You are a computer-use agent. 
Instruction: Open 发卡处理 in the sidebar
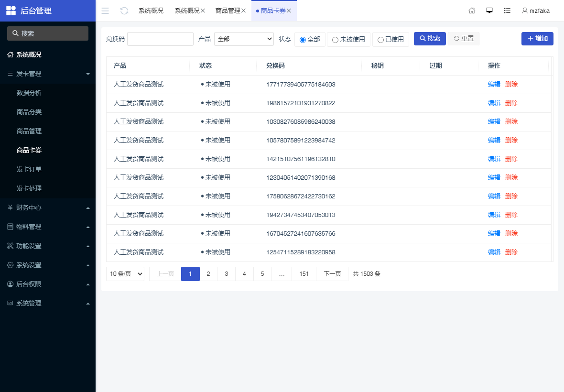29,188
